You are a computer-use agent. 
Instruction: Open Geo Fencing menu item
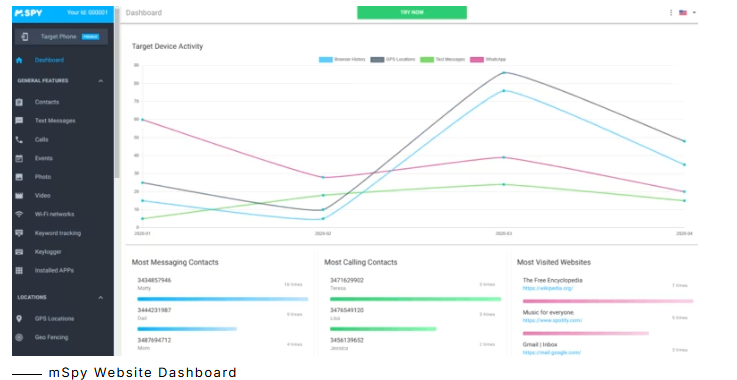pos(51,337)
